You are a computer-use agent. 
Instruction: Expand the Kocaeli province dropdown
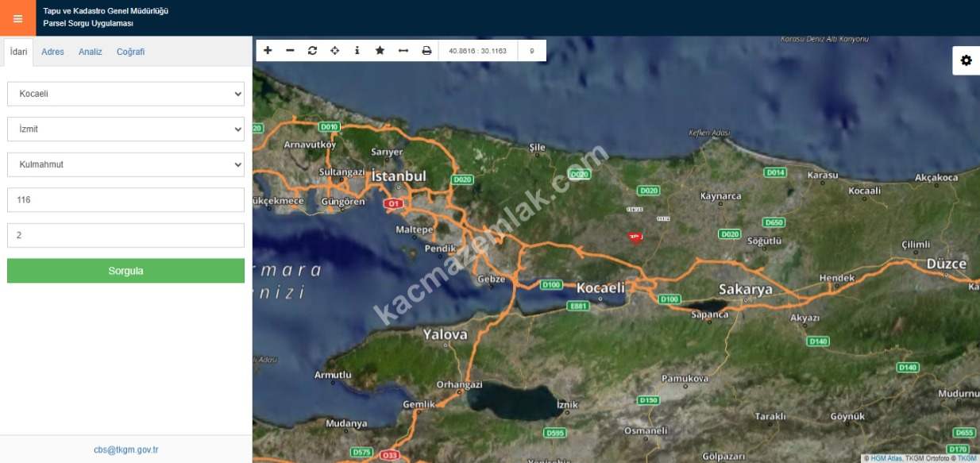pyautogui.click(x=125, y=94)
